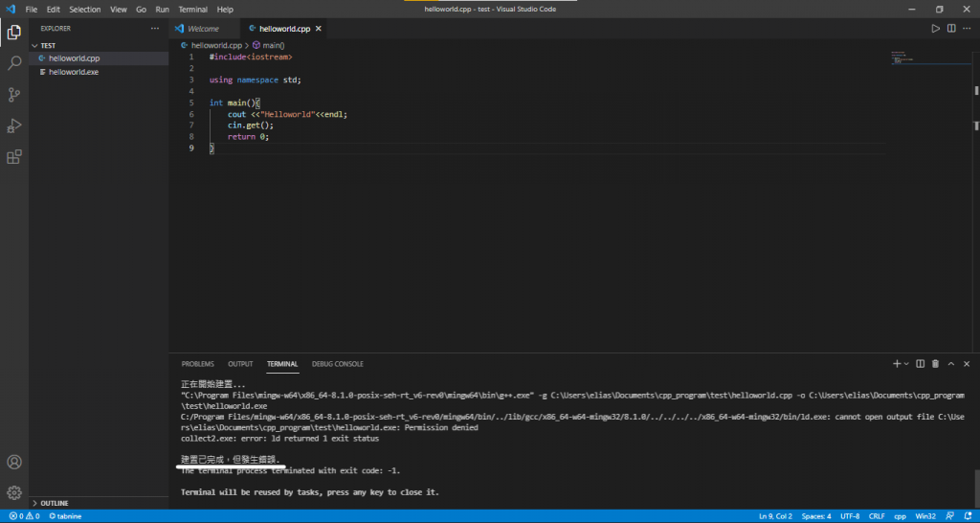Switch to the PROBLEMS panel tab
980x523 pixels.
[197, 364]
